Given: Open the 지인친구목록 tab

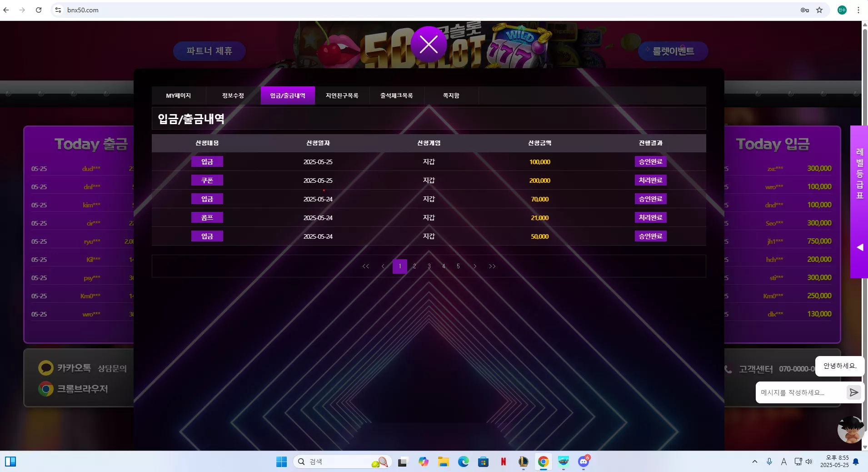Looking at the screenshot, I should point(342,95).
